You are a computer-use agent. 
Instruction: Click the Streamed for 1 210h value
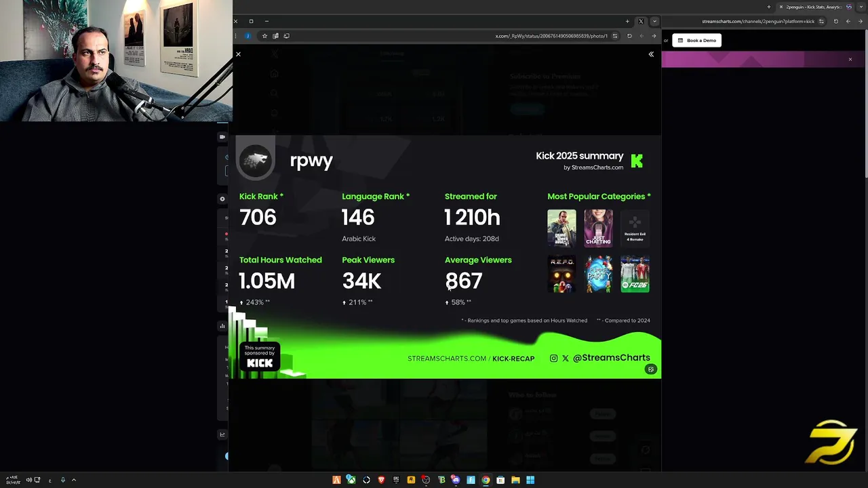[472, 218]
